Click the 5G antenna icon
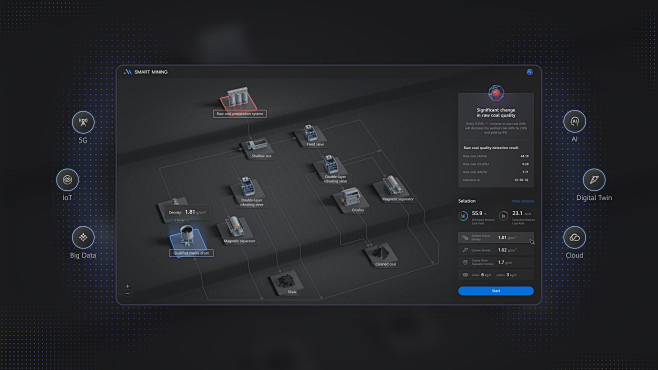This screenshot has width=658, height=370. pyautogui.click(x=83, y=122)
